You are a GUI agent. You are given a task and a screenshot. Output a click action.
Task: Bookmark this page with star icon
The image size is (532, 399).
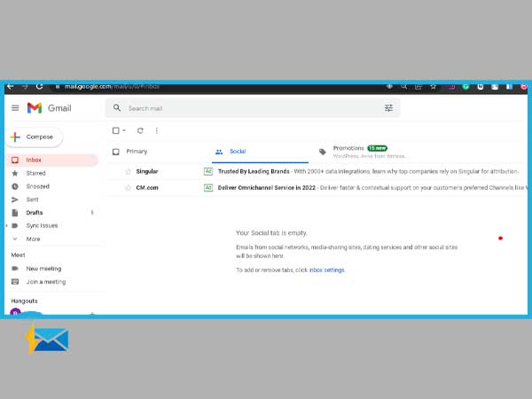pyautogui.click(x=434, y=87)
